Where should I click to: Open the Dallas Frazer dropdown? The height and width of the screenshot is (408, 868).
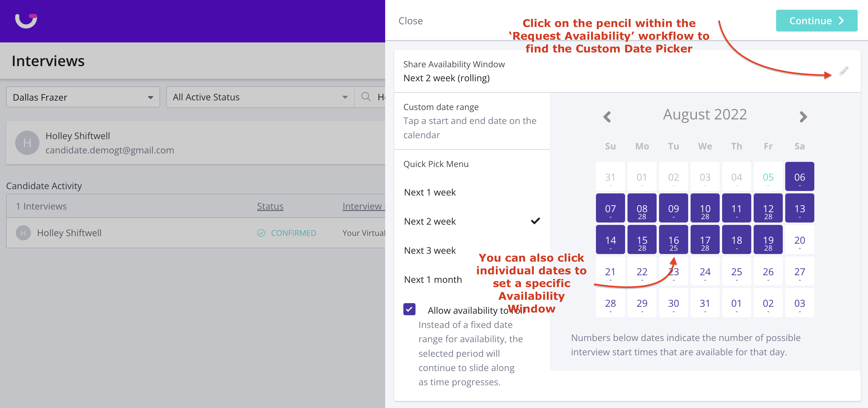tap(83, 97)
